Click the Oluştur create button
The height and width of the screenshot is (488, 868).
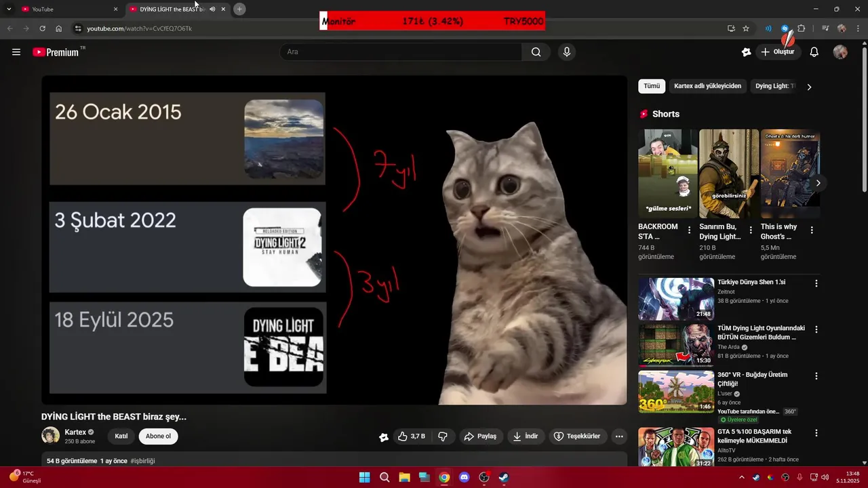point(777,52)
